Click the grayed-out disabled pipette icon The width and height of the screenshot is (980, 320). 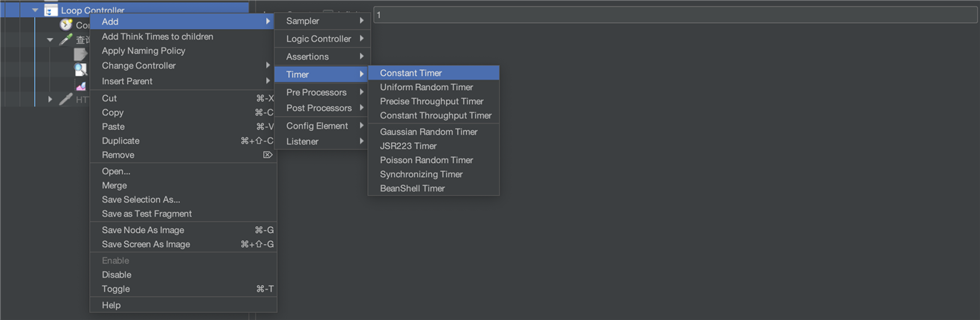pyautogui.click(x=66, y=98)
